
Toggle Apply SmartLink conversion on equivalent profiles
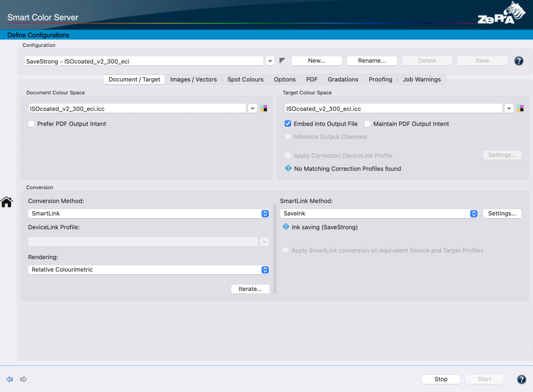(286, 250)
